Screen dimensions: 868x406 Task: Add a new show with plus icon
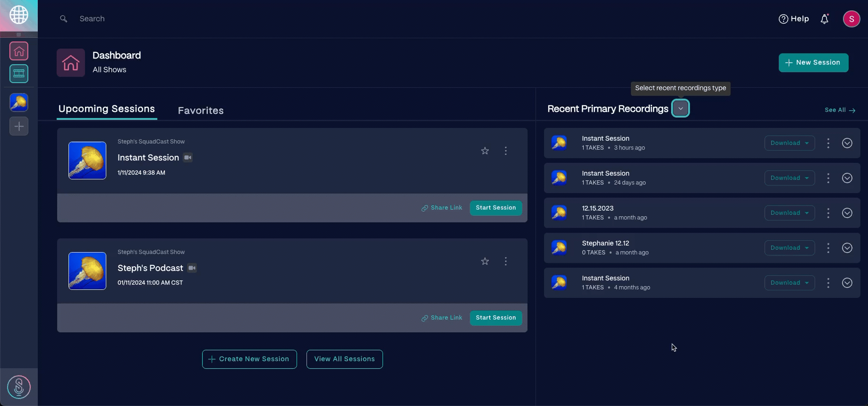pos(19,126)
